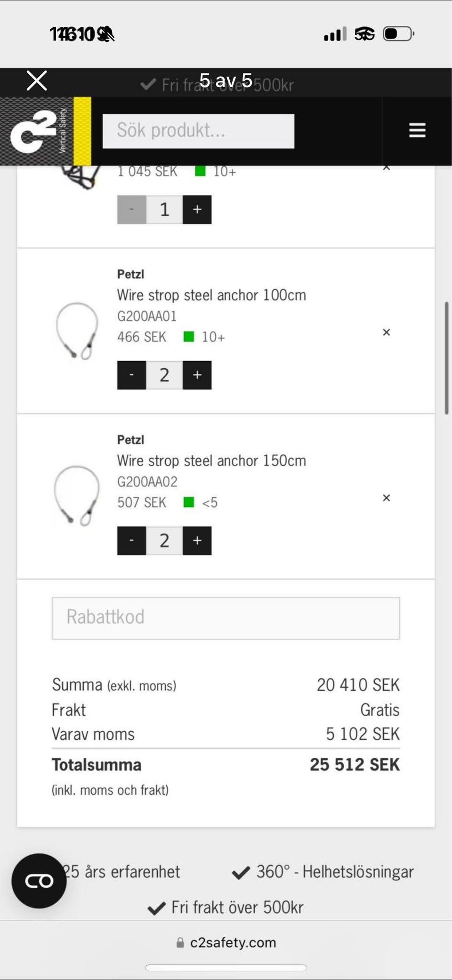Decrease quantity of Wire strop 100cm

click(x=131, y=375)
